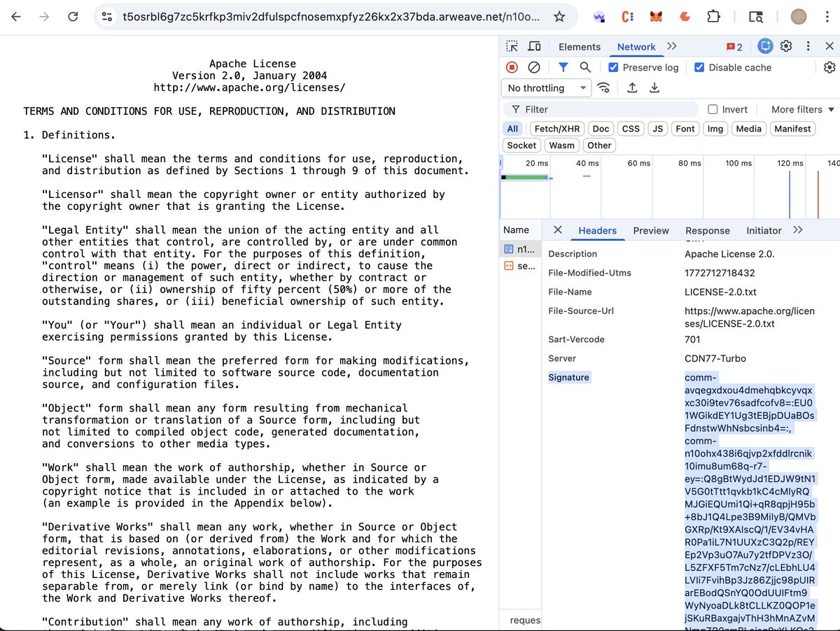Filter requests by JS type
The width and height of the screenshot is (840, 631).
[x=657, y=129]
